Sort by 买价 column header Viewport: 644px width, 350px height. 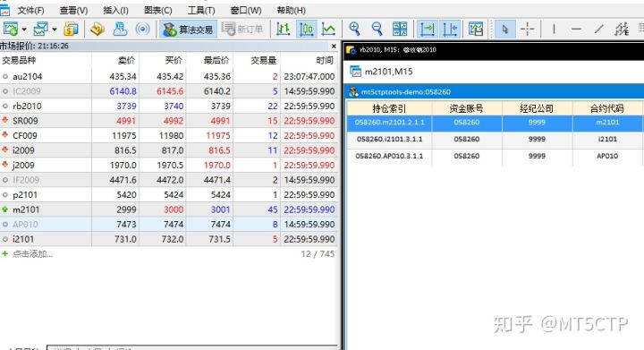(x=163, y=60)
